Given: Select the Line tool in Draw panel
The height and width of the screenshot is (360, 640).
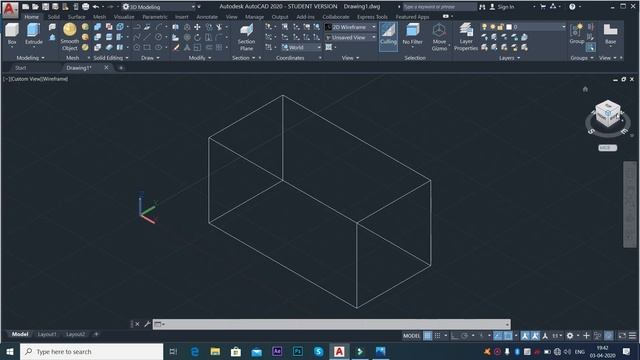Looking at the screenshot, I should click(x=147, y=37).
